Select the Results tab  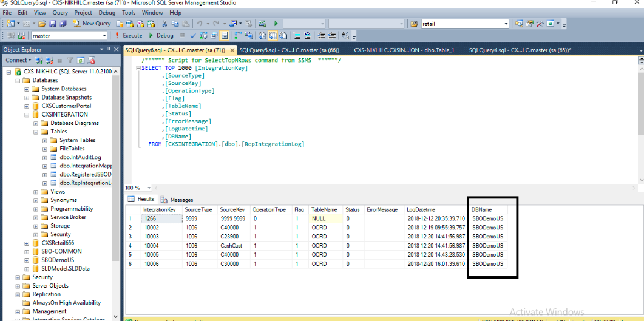tap(141, 199)
